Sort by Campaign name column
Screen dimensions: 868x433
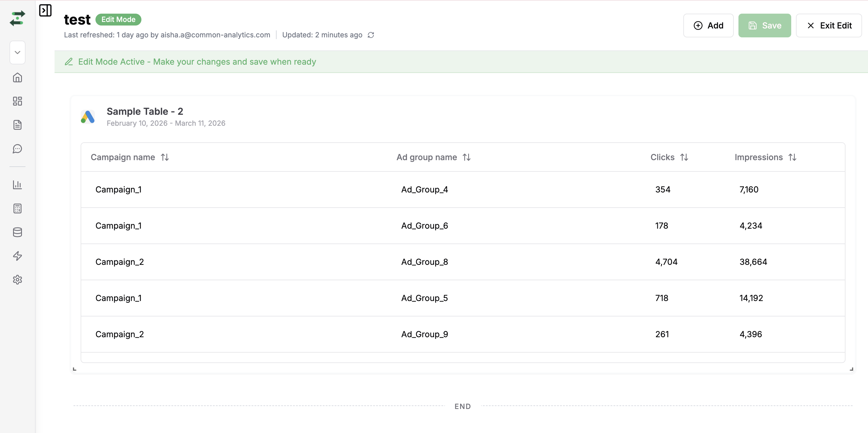[165, 157]
